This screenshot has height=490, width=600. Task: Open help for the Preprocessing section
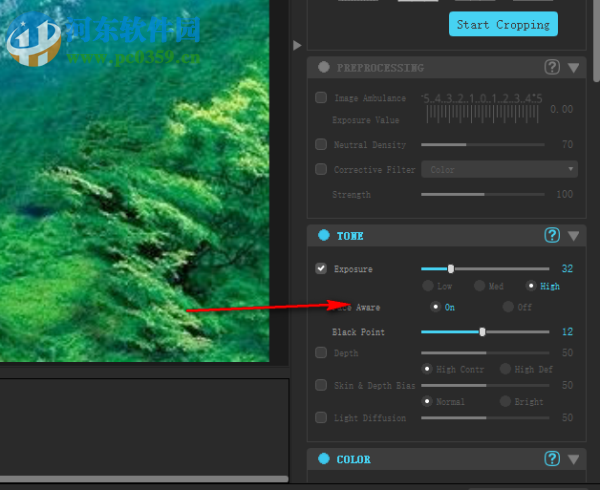click(552, 68)
